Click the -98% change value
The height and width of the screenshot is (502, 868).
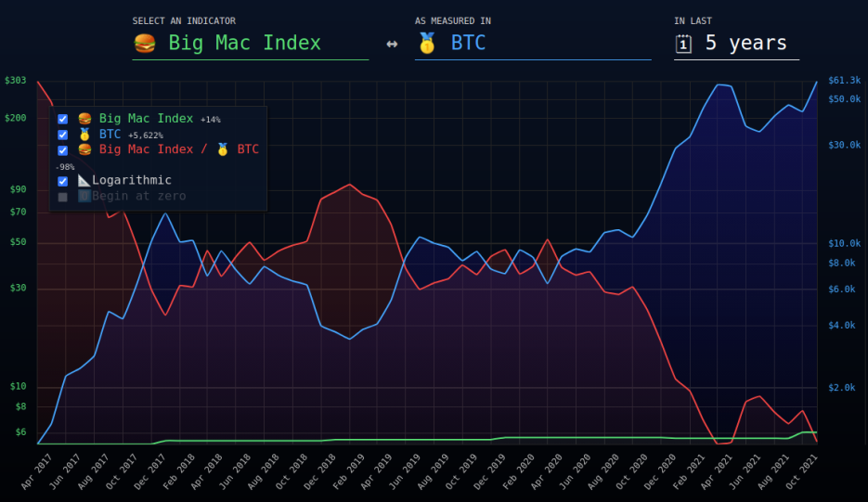tap(65, 167)
